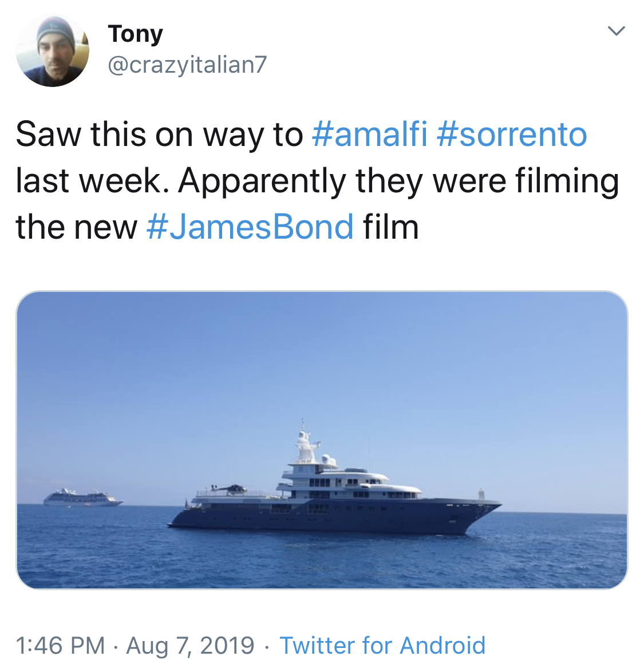
Task: Click the Aug 7, 2019 date
Action: (190, 645)
